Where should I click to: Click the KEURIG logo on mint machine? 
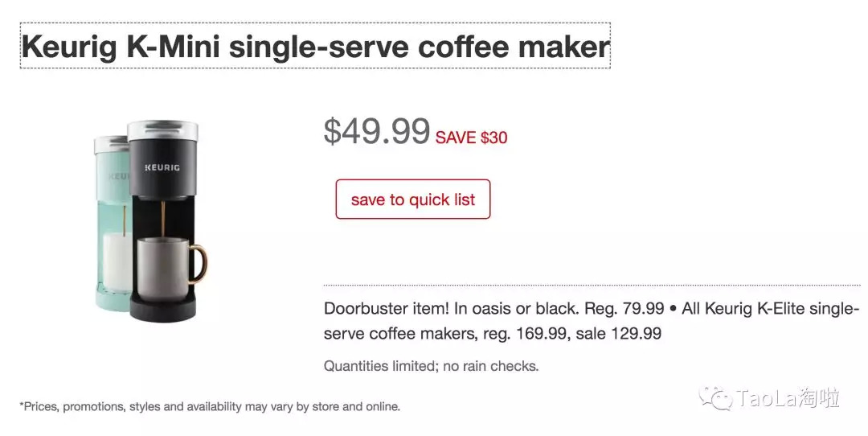point(117,175)
